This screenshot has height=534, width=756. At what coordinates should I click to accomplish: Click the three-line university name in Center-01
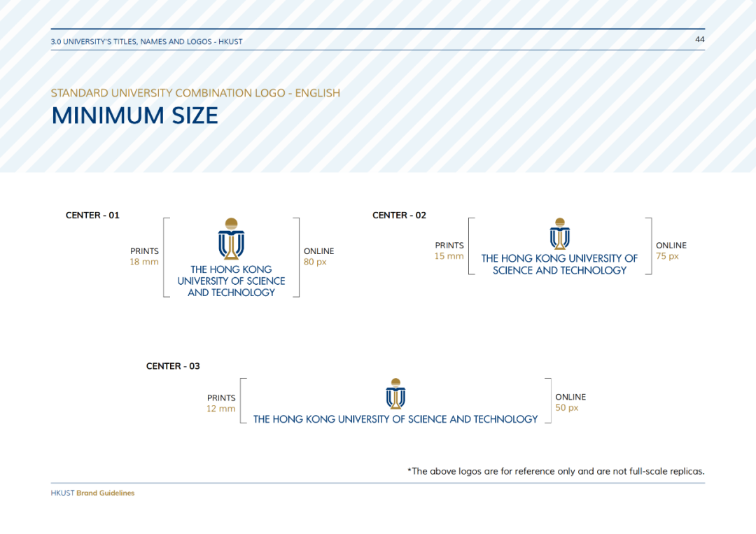(232, 281)
